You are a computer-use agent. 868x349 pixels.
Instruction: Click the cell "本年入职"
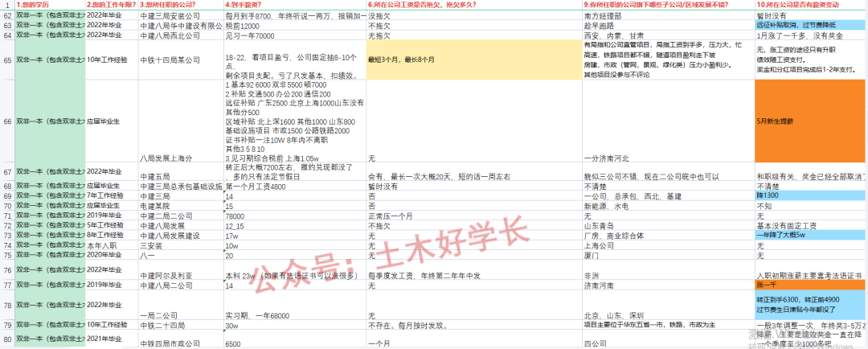click(112, 245)
